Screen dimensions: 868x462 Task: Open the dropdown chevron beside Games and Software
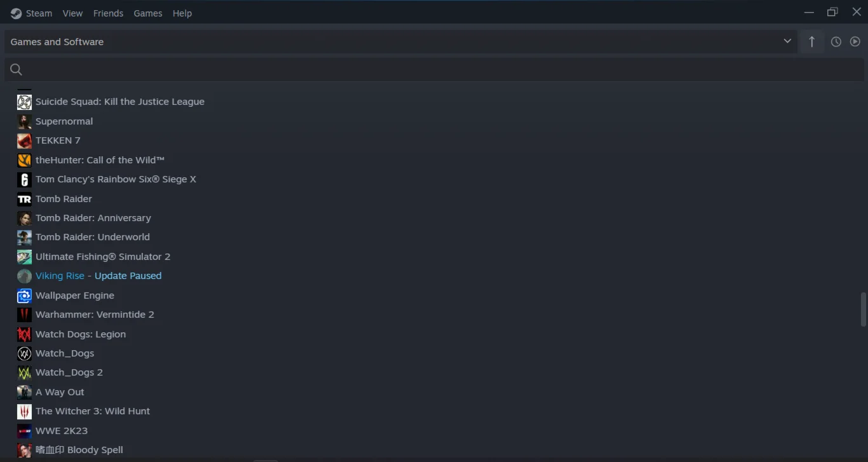tap(787, 41)
